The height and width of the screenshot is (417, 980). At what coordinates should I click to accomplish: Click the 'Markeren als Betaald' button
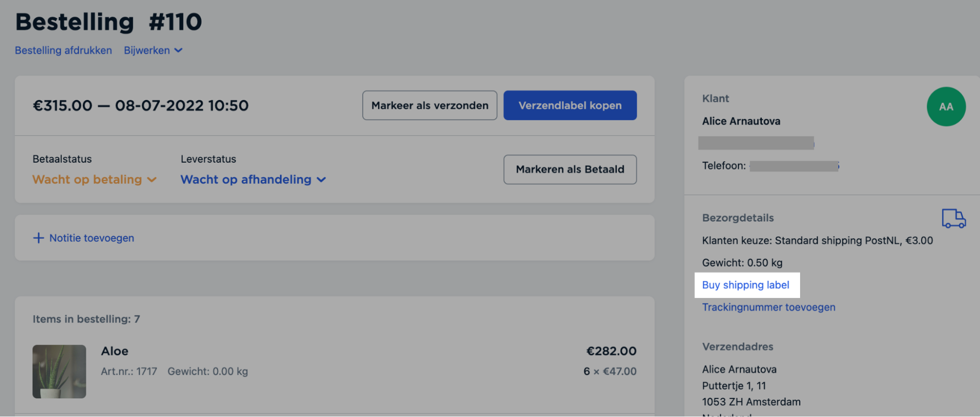[x=570, y=169]
